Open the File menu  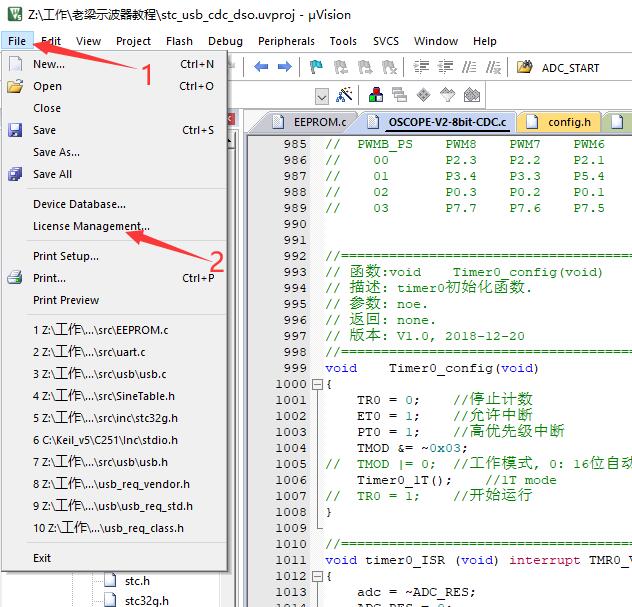(17, 41)
